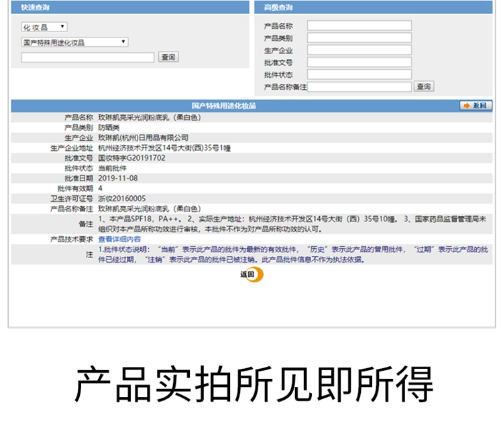Screen dimensions: 503x448
Task: Click the quick search text box
Action: click(88, 58)
